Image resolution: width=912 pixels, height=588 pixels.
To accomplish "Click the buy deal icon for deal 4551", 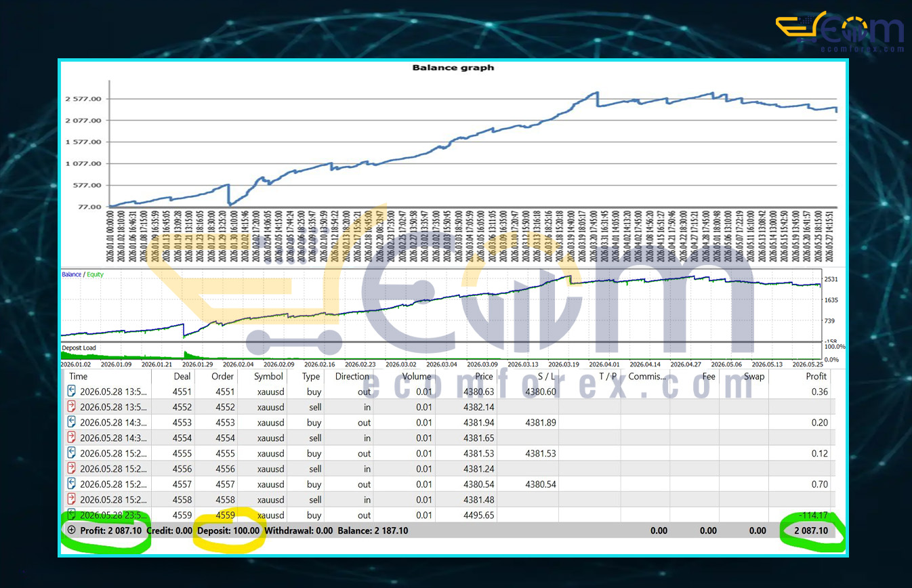I will tap(72, 391).
